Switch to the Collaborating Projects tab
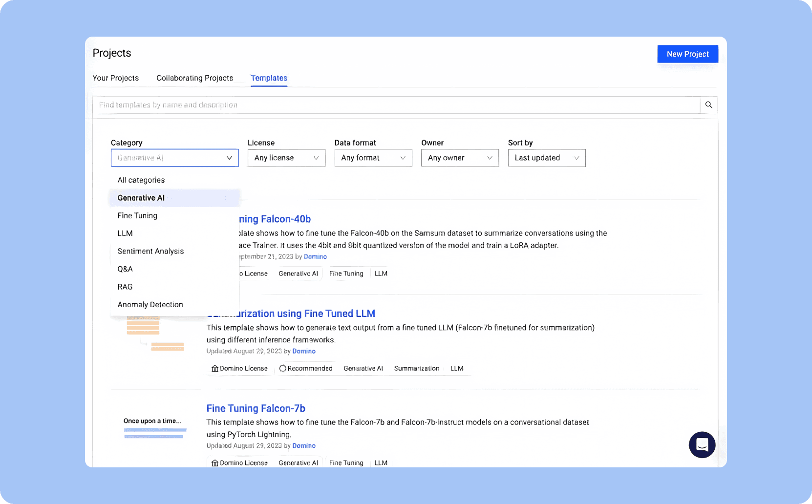 194,78
